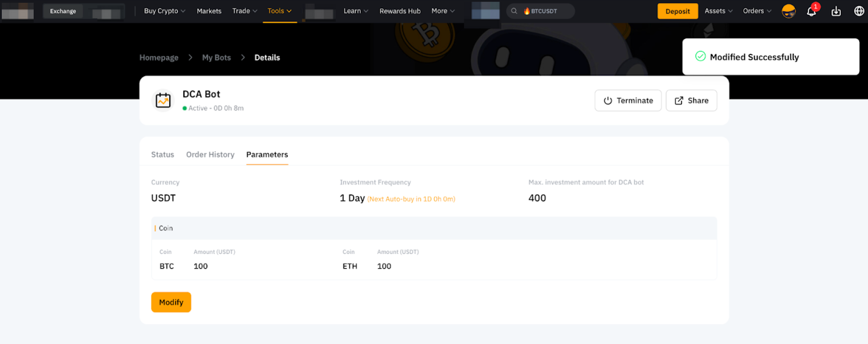
Task: Open the Assets dropdown
Action: pyautogui.click(x=718, y=11)
